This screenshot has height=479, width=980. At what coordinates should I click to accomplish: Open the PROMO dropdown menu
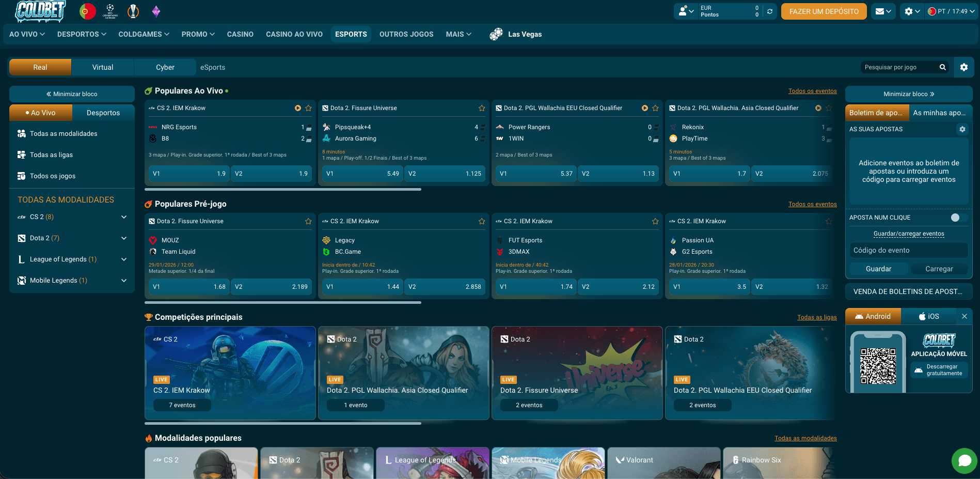(198, 34)
